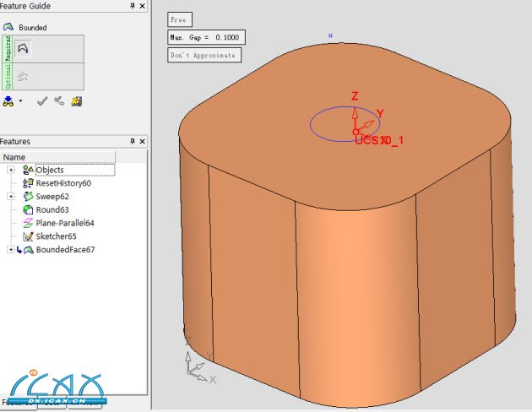532x412 pixels.
Task: Expand the Objects tree node
Action: pos(11,170)
